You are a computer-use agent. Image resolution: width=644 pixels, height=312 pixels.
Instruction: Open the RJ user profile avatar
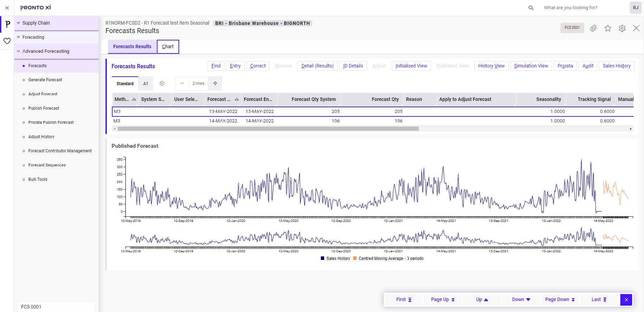pos(636,8)
